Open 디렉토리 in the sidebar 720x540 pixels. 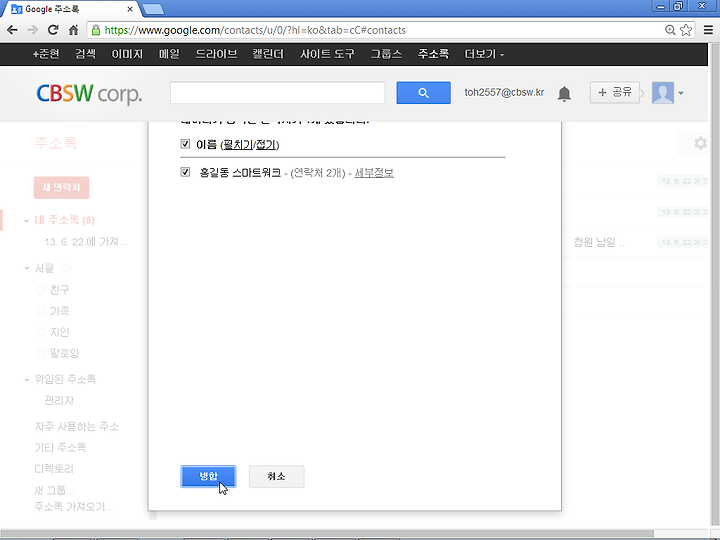54,469
